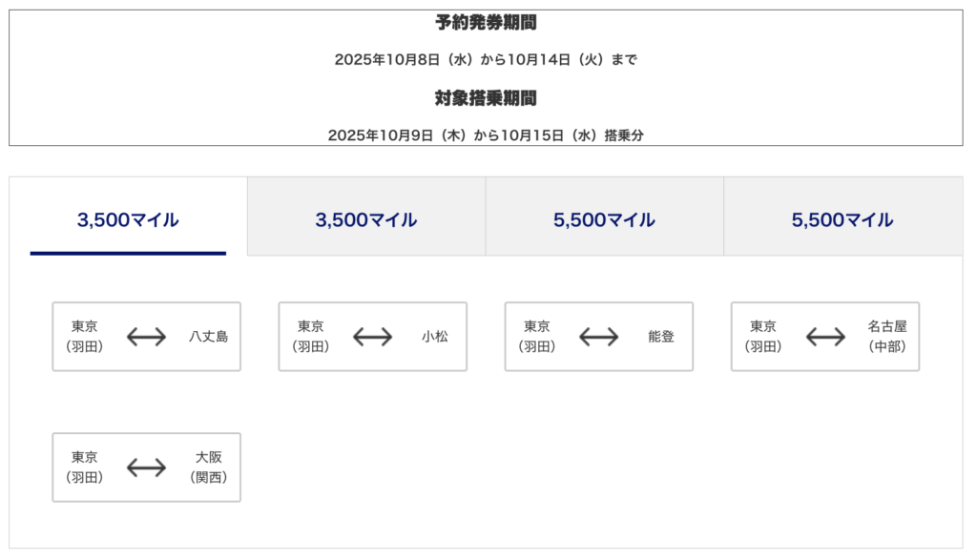
Task: Click the bidirectional arrow beside 小松
Action: point(372,337)
